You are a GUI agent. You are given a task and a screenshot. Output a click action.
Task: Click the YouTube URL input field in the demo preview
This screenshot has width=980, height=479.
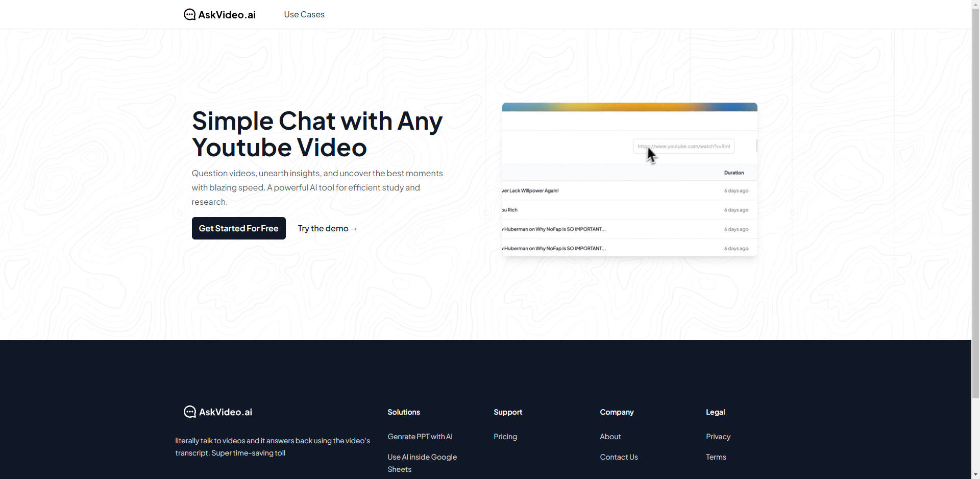(x=683, y=147)
